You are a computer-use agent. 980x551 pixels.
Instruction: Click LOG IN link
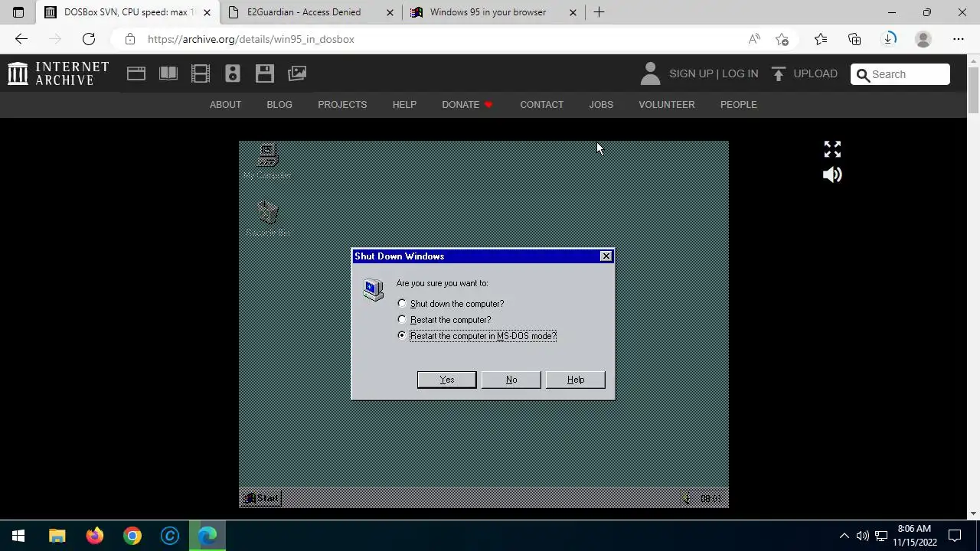pyautogui.click(x=740, y=73)
